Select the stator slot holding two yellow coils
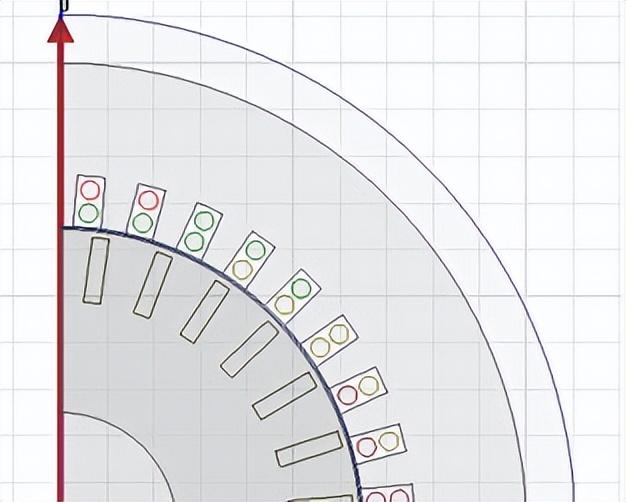626x502 pixels. tap(330, 340)
